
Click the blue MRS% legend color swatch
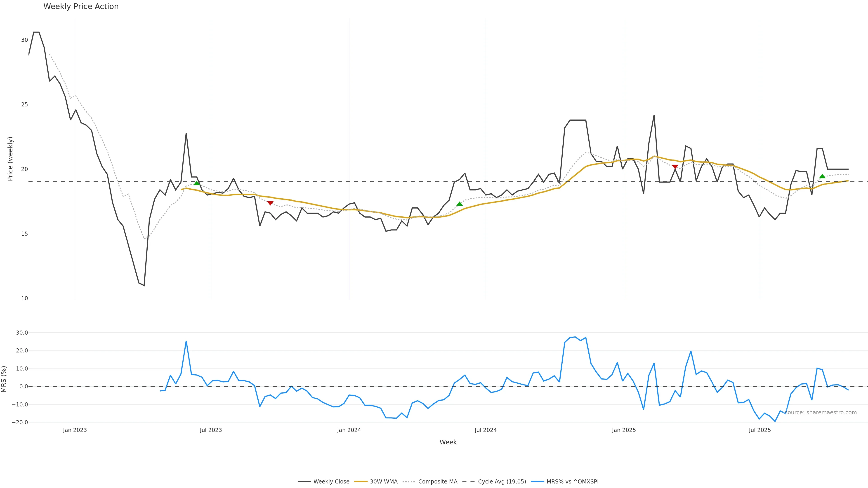point(538,482)
